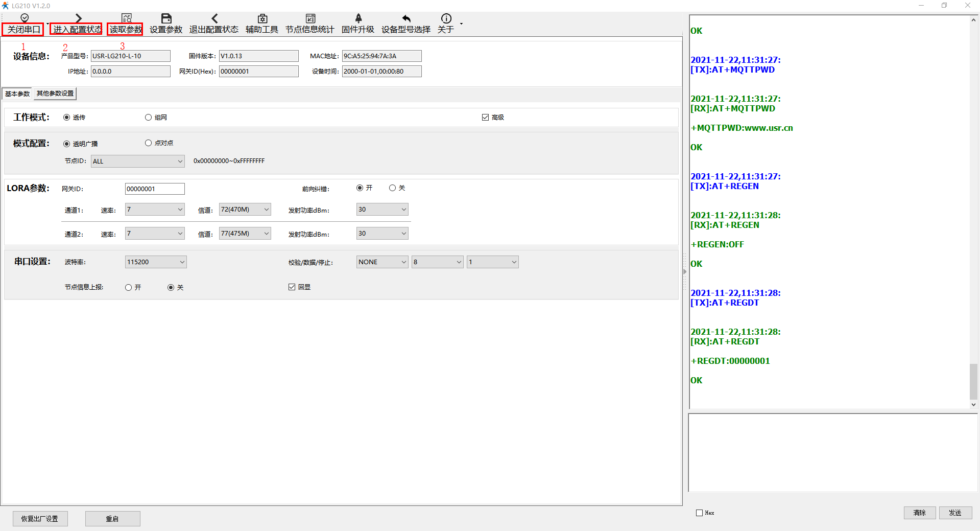
Task: Click the 进入配置状态 enter-config icon
Action: [x=78, y=18]
